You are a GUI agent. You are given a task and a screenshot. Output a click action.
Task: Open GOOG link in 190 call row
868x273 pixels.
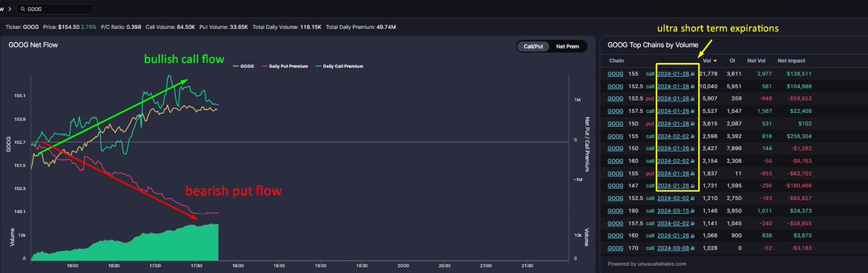pos(615,210)
